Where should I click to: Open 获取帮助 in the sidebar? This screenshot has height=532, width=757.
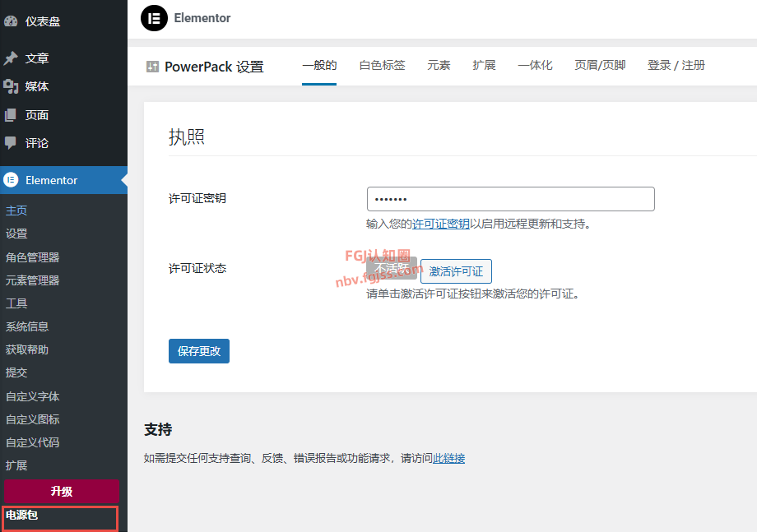[x=27, y=349]
